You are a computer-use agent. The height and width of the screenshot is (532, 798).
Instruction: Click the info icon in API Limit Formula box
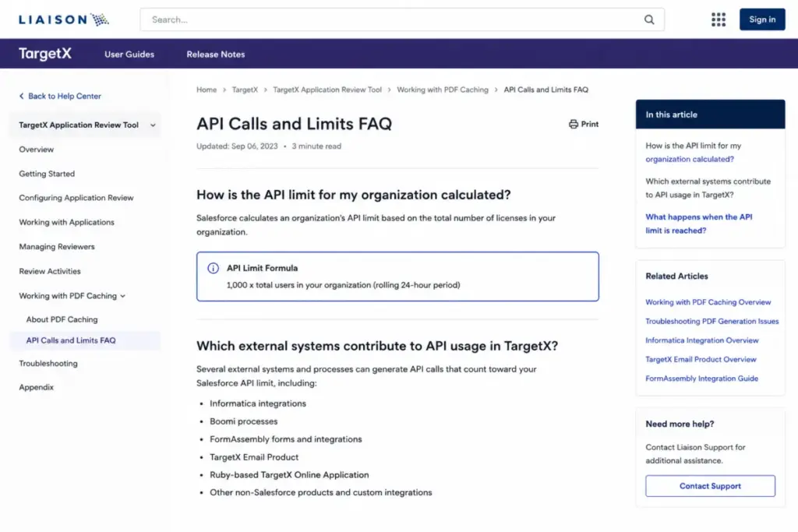(214, 268)
